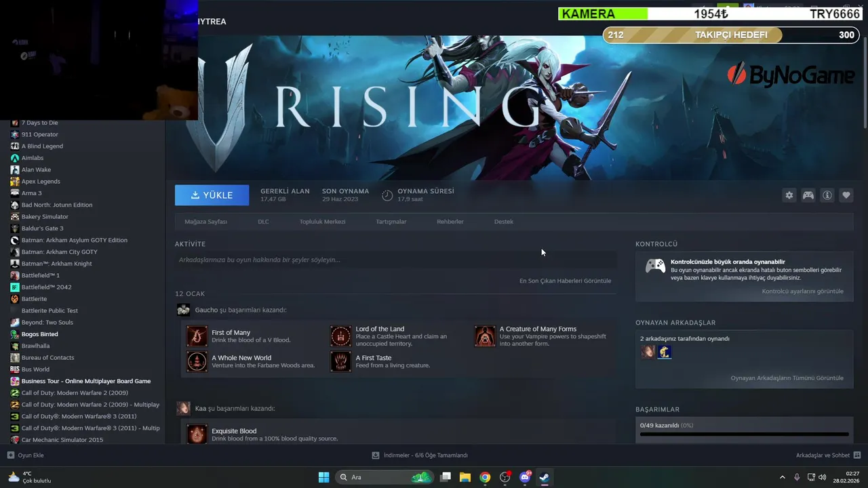Select Business Tour - Online Multiplayer Board Game
Image resolution: width=868 pixels, height=488 pixels.
(x=85, y=381)
